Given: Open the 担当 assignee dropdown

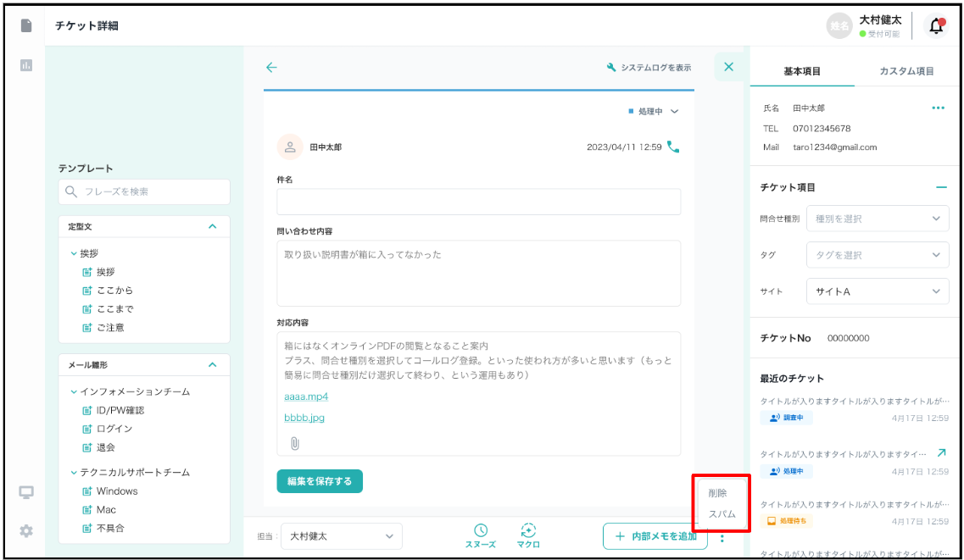Looking at the screenshot, I should coord(342,536).
